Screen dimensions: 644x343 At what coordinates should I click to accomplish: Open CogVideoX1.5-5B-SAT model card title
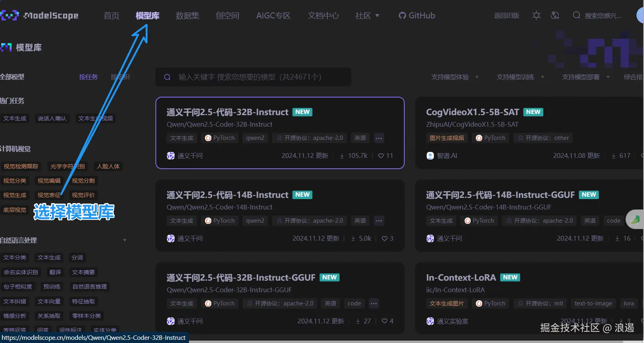coord(473,112)
